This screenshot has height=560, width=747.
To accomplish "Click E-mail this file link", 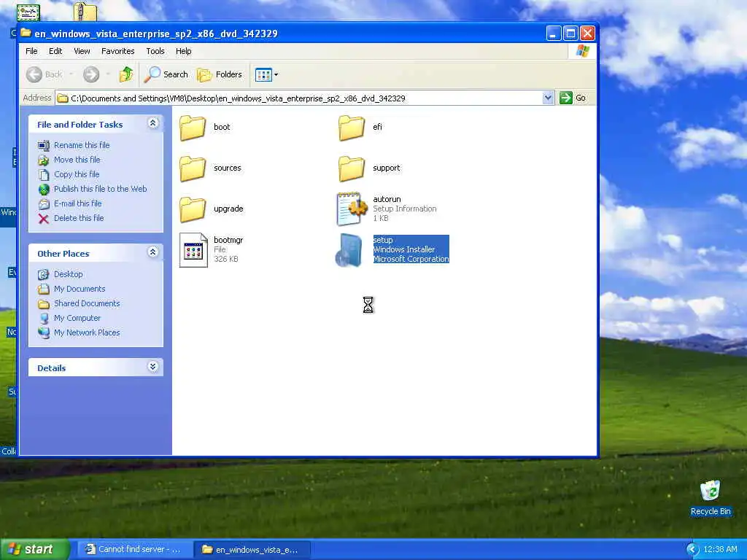I will pos(77,204).
